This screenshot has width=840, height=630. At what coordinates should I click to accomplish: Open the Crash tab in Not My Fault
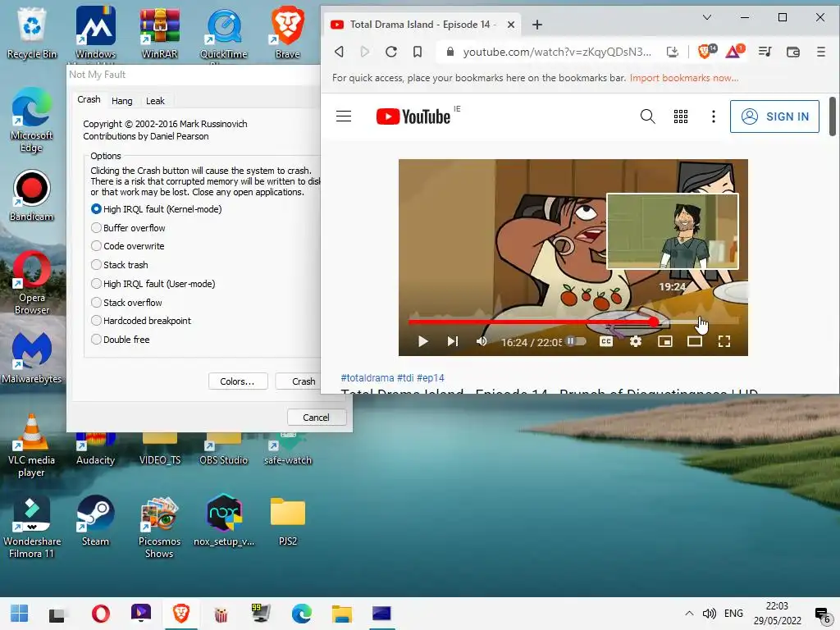(x=89, y=99)
